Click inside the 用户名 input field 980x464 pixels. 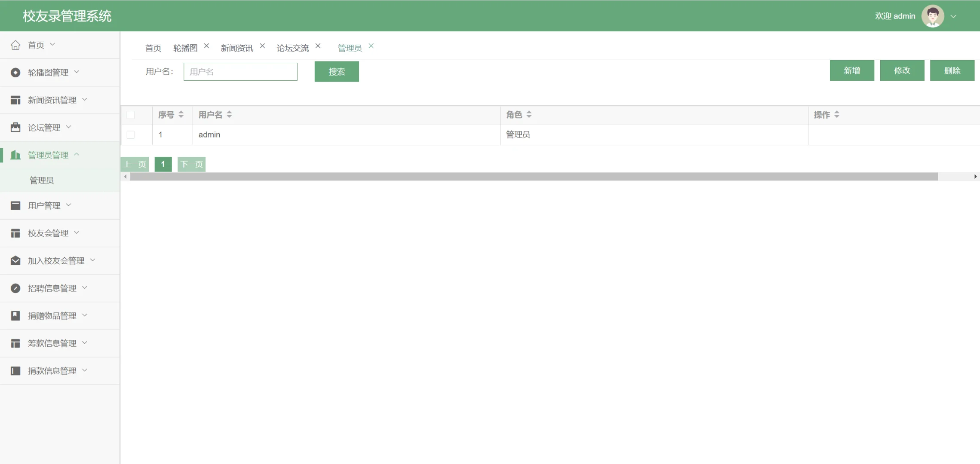(240, 71)
